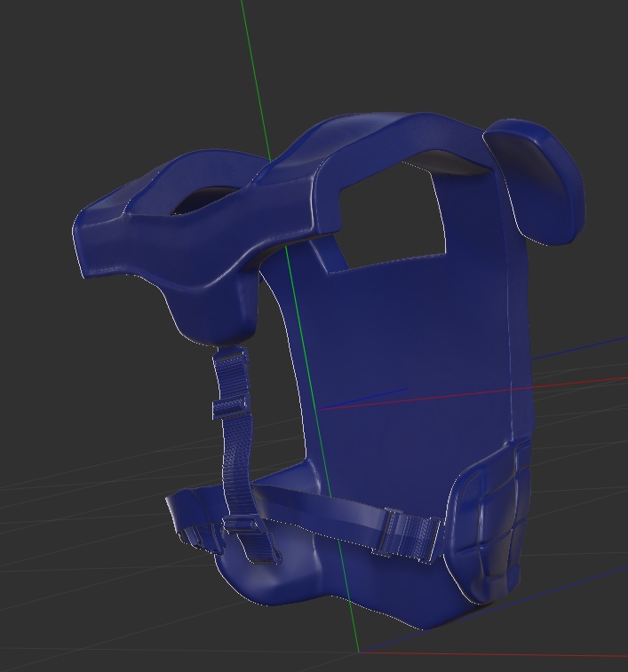Click the clip buckle at left waist end
628x672 pixels.
tap(202, 539)
